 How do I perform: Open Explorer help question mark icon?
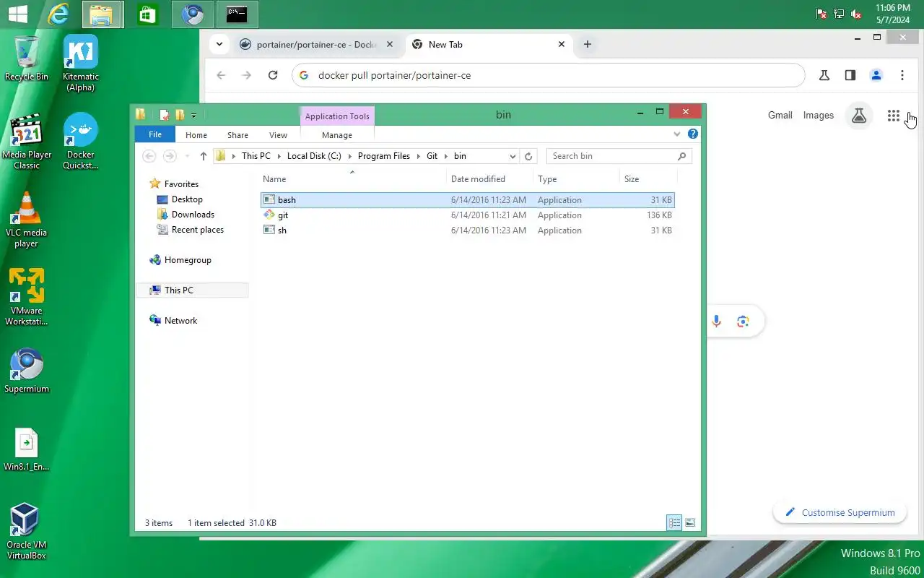click(x=693, y=134)
